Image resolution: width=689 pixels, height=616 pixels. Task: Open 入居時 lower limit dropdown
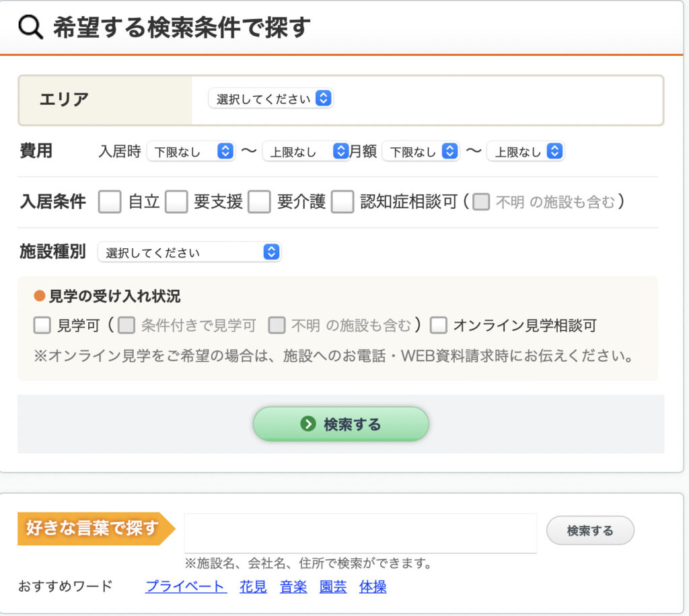(190, 151)
